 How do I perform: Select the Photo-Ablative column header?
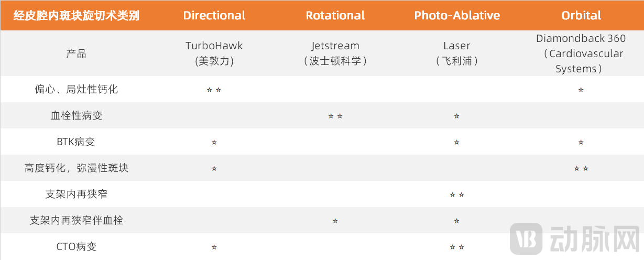click(457, 15)
